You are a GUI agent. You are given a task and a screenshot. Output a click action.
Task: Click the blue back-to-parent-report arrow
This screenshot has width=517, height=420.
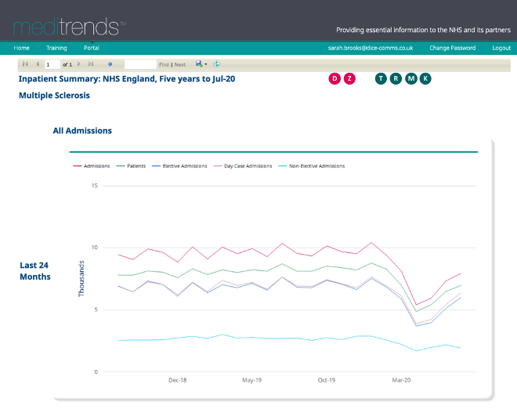(110, 64)
